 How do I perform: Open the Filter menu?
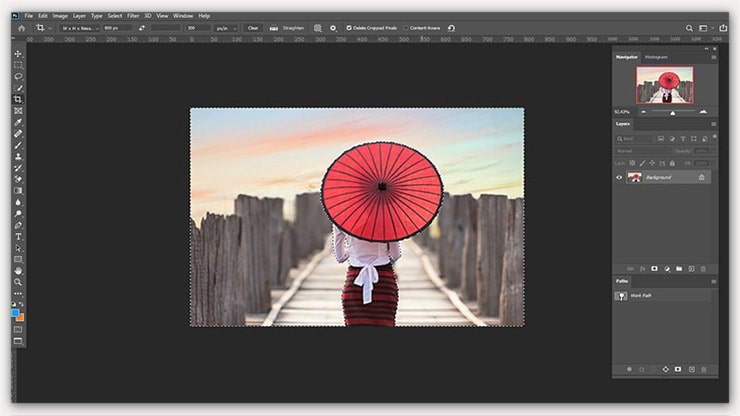click(133, 16)
